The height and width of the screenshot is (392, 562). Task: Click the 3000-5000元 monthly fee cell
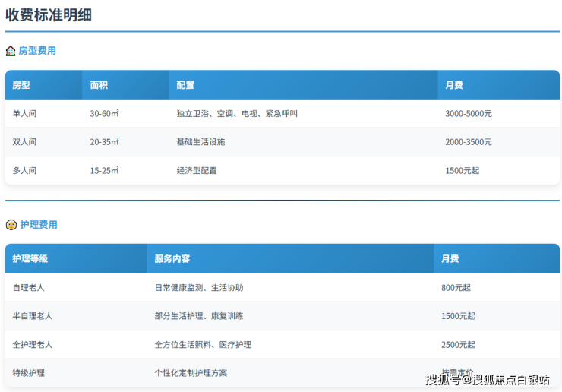tap(469, 113)
